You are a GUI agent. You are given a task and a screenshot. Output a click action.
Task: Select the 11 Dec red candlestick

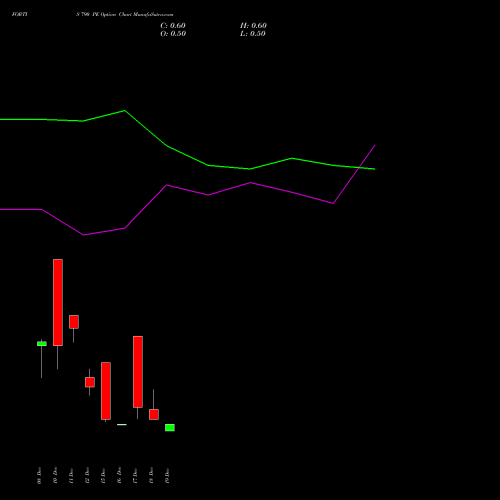[x=74, y=322]
